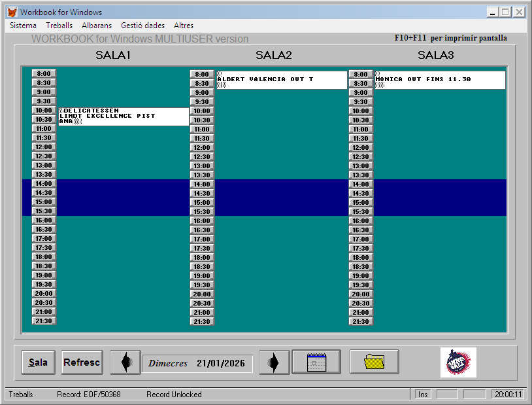Open the Treballs menu
The width and height of the screenshot is (532, 405).
tap(59, 26)
